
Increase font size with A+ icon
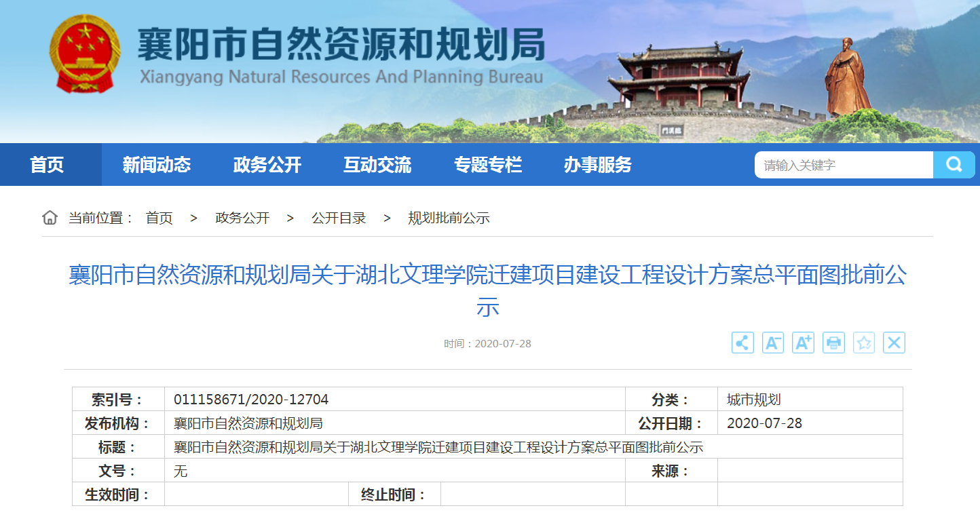803,343
